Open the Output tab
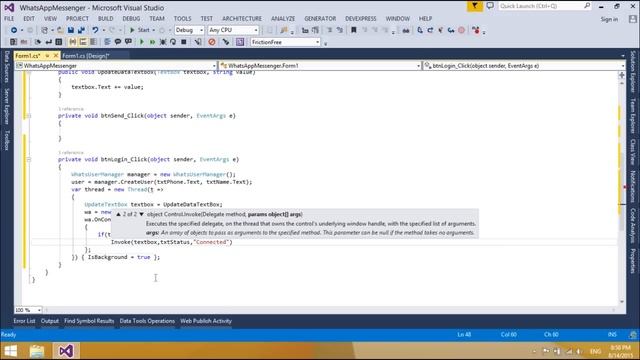The height and width of the screenshot is (360, 640). [50, 321]
